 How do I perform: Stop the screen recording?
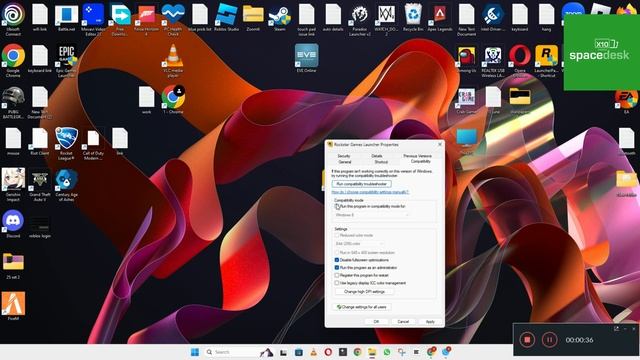point(527,340)
